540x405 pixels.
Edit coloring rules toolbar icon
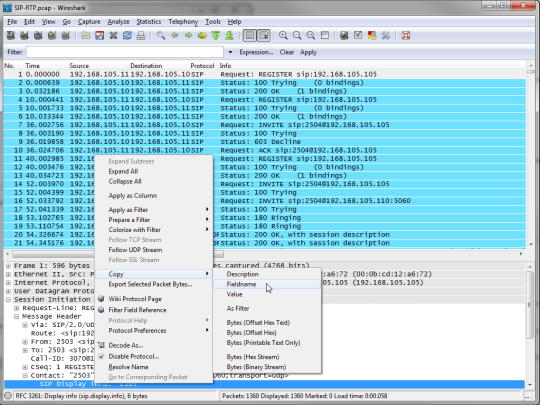(x=372, y=35)
